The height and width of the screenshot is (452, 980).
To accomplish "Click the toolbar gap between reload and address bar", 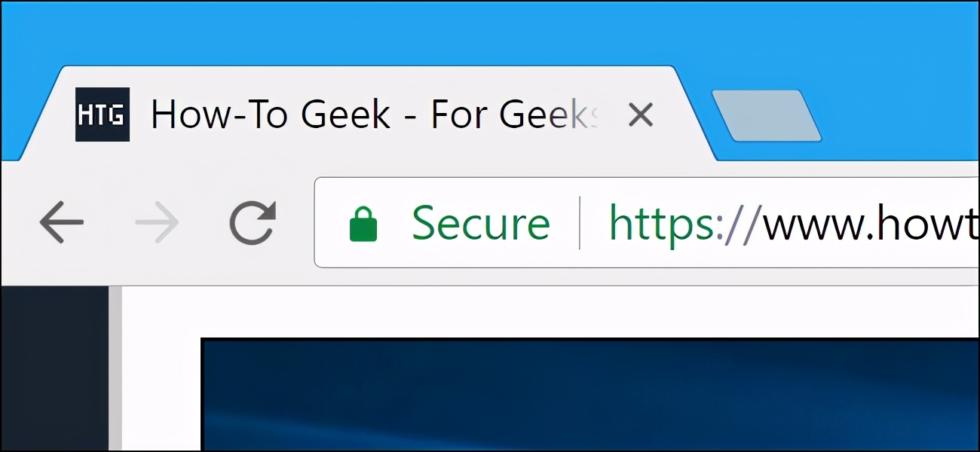I will pos(296,223).
